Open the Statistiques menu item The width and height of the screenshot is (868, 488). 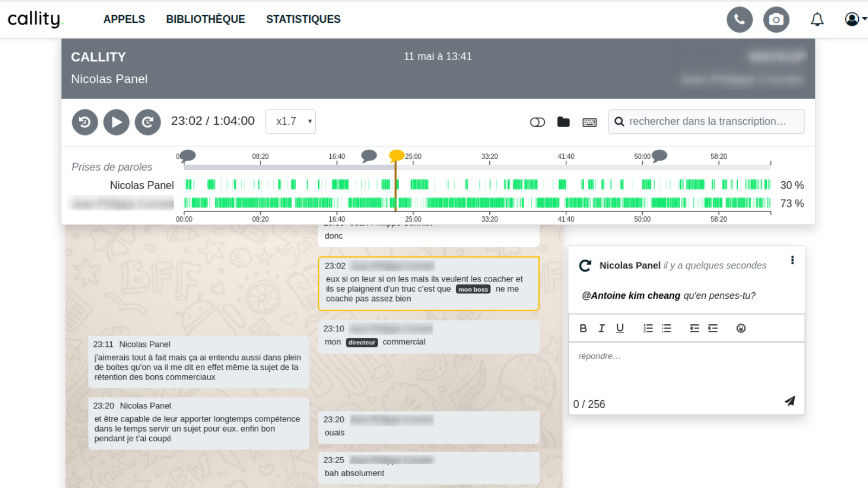(x=303, y=20)
